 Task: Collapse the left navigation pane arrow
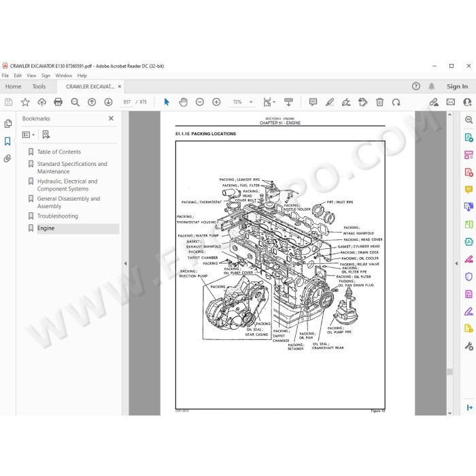(x=125, y=264)
